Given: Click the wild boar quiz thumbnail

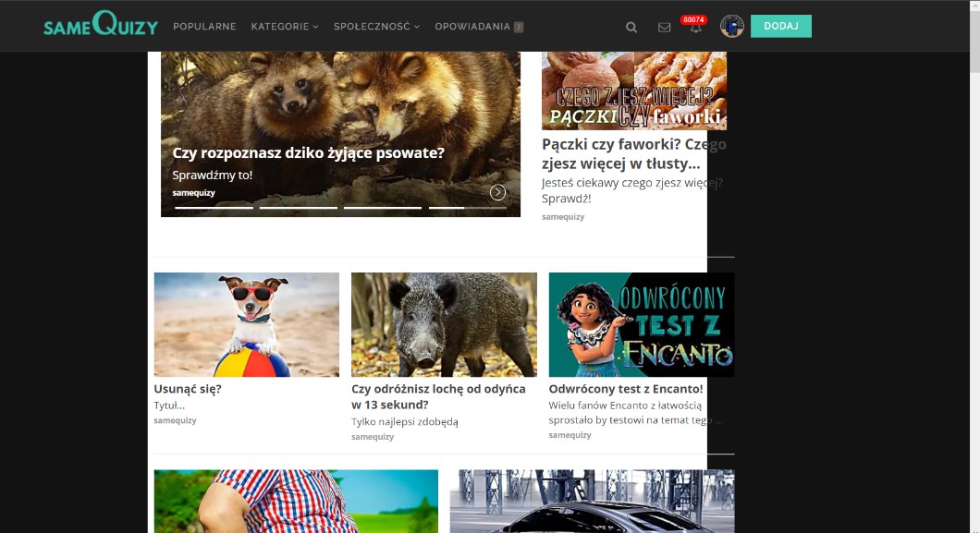Looking at the screenshot, I should [x=444, y=324].
